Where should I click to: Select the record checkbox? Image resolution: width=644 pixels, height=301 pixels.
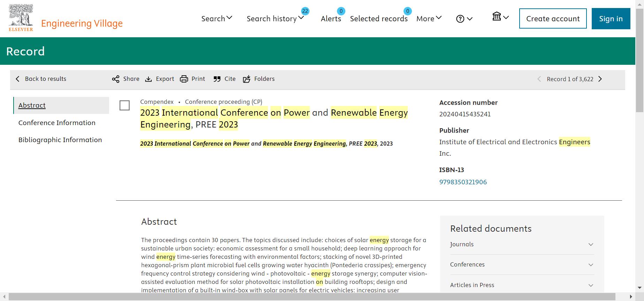click(124, 105)
